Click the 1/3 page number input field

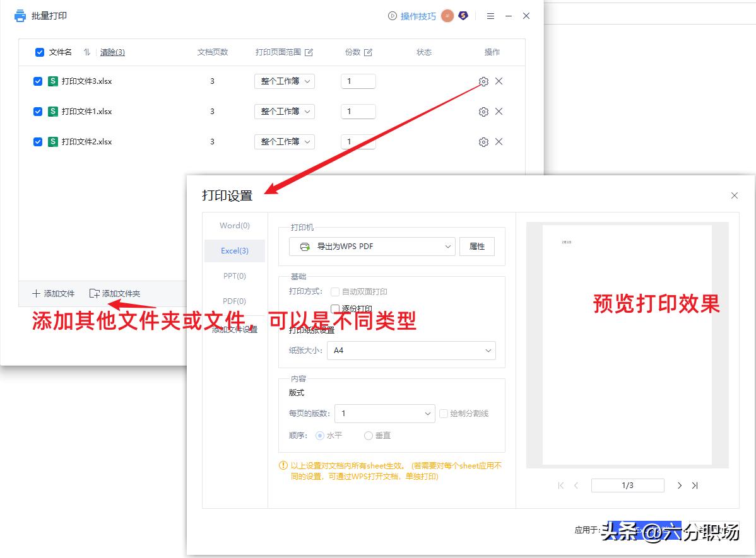627,485
